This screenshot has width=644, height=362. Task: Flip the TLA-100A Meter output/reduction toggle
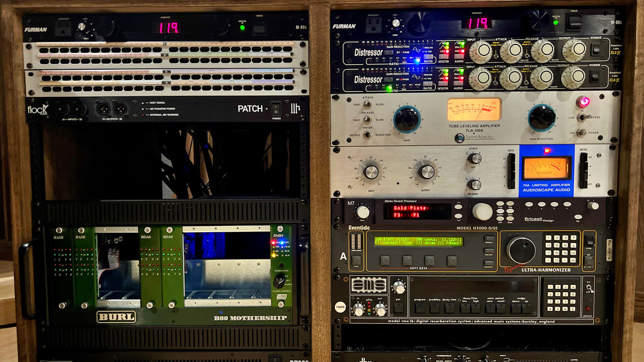(x=368, y=134)
